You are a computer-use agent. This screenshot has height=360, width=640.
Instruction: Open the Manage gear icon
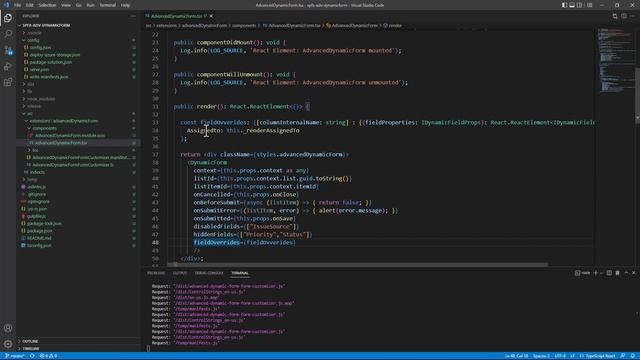(x=8, y=344)
